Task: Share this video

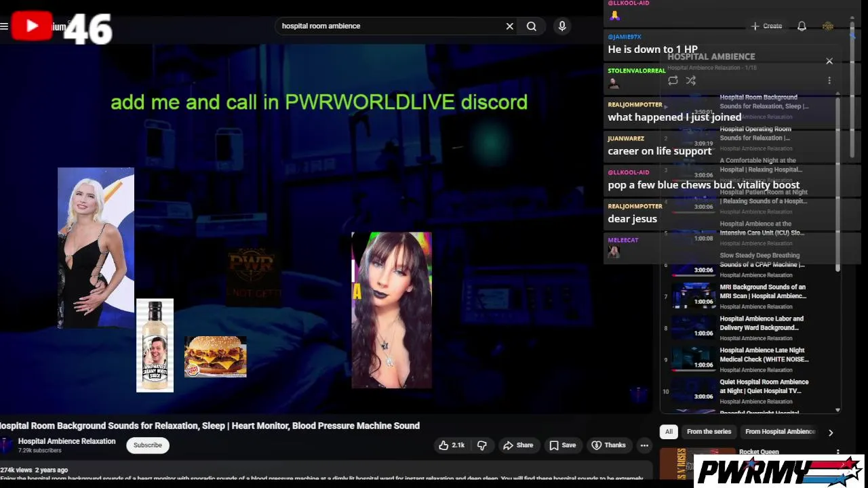Action: 518,445
